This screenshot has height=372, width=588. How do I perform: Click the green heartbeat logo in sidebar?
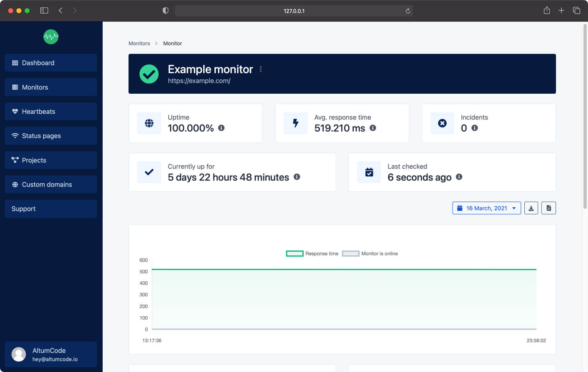pos(51,37)
